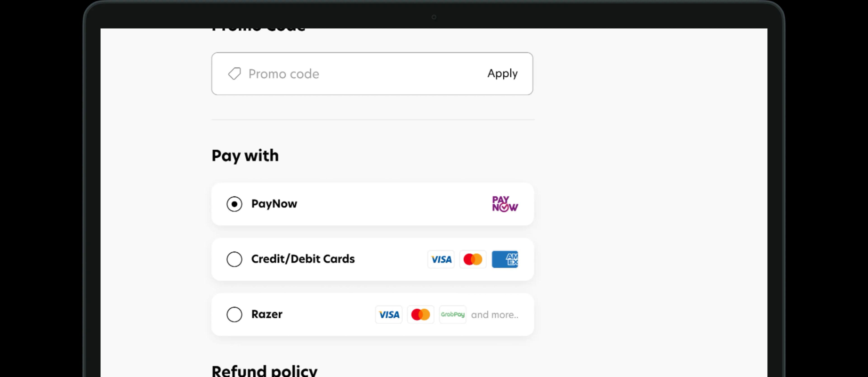Click the American Express icon
The image size is (868, 377).
coord(505,259)
